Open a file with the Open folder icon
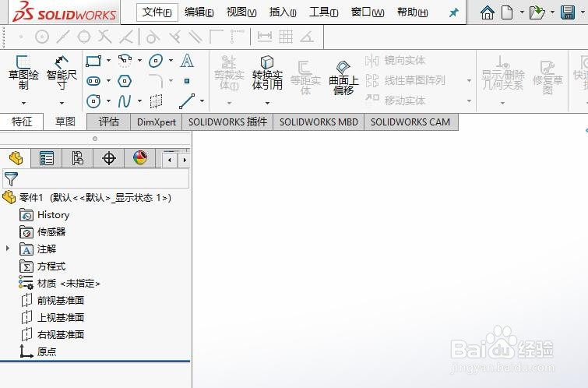The image size is (588, 388). 537,12
